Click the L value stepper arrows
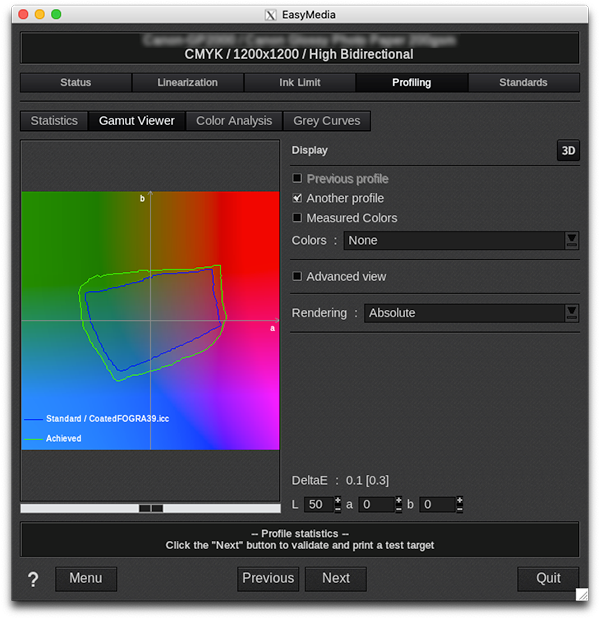 [338, 505]
